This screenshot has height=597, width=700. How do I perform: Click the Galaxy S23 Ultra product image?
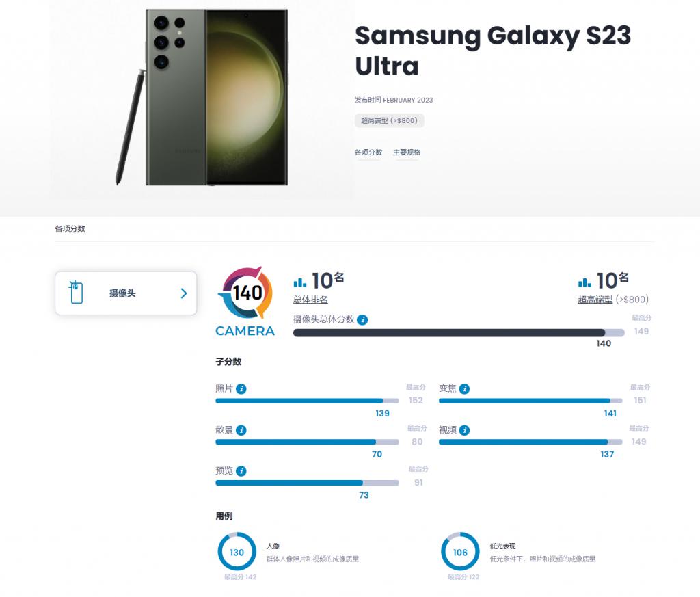tap(202, 97)
